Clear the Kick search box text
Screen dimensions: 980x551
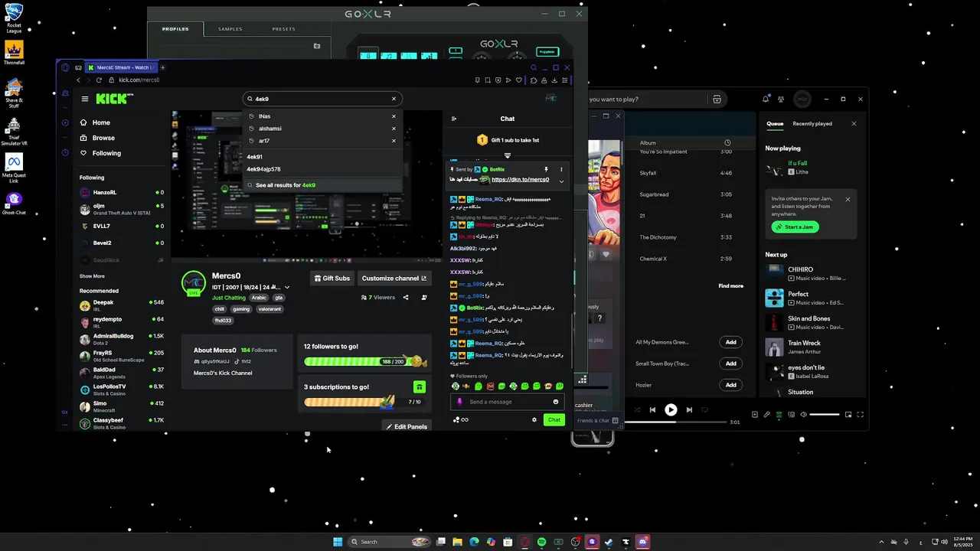click(394, 99)
